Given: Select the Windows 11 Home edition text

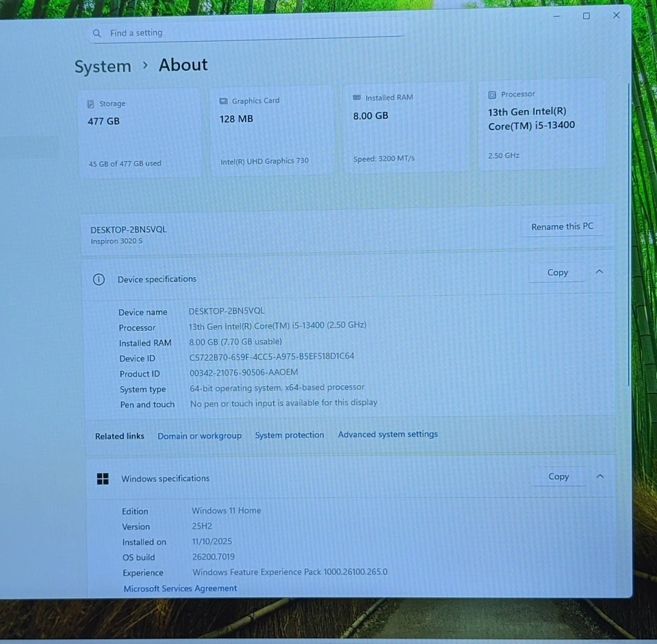Looking at the screenshot, I should coord(227,511).
